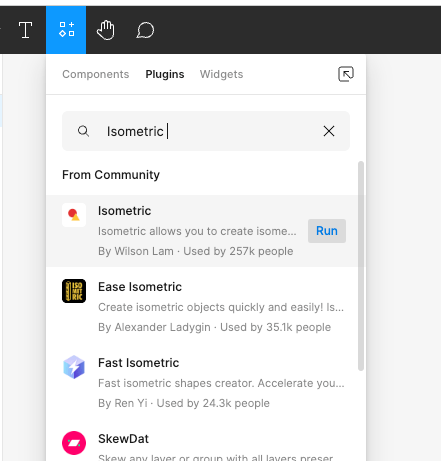
Task: Switch to the Plugins tab
Action: tap(165, 74)
